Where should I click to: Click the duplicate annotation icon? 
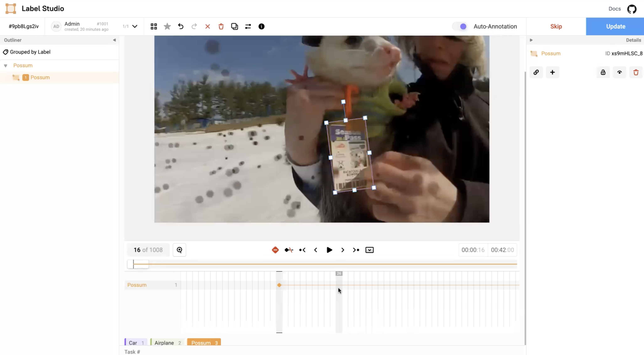click(235, 26)
